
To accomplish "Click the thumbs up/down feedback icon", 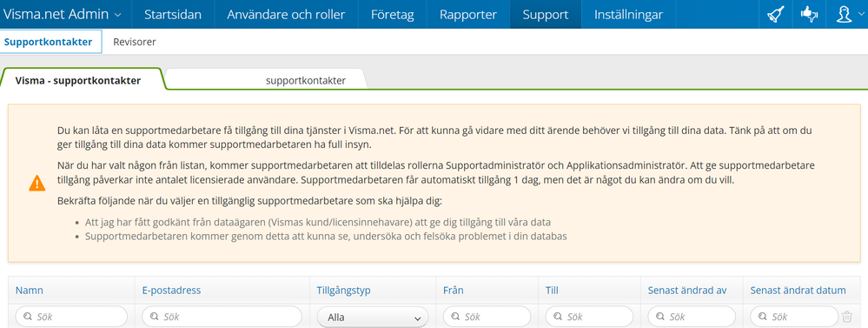I will (x=809, y=15).
